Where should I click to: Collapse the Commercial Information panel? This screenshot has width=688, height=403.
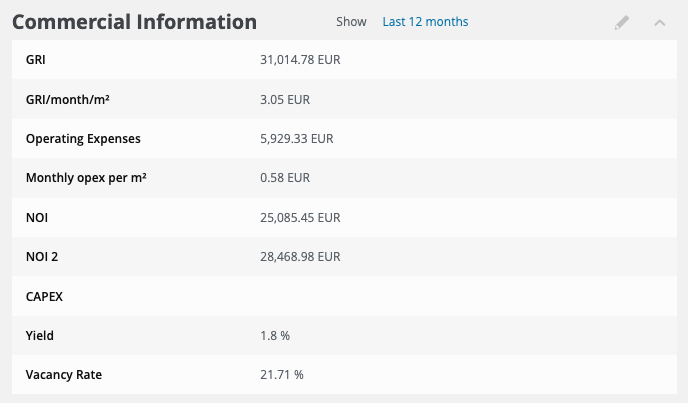[x=659, y=22]
